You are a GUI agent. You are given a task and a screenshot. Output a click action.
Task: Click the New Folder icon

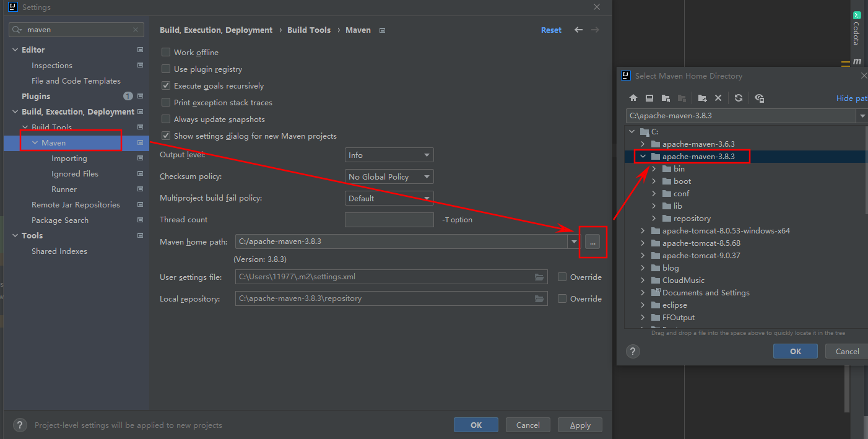point(702,98)
